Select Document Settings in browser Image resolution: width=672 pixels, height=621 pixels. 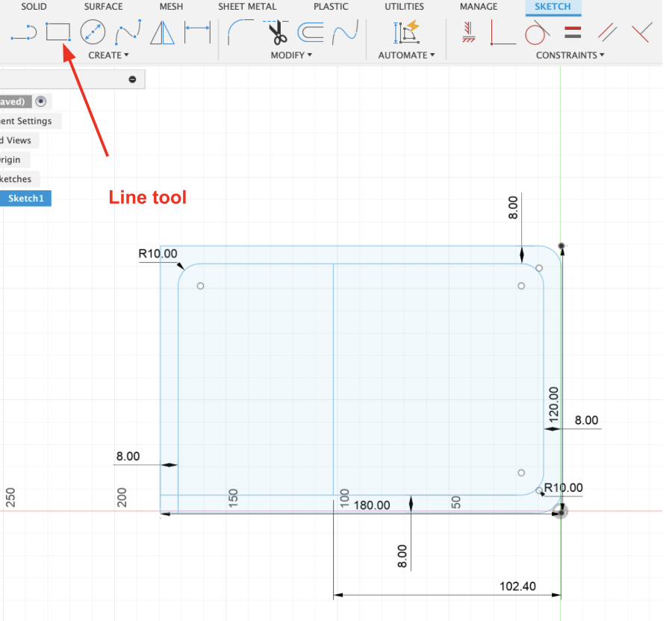(25, 121)
